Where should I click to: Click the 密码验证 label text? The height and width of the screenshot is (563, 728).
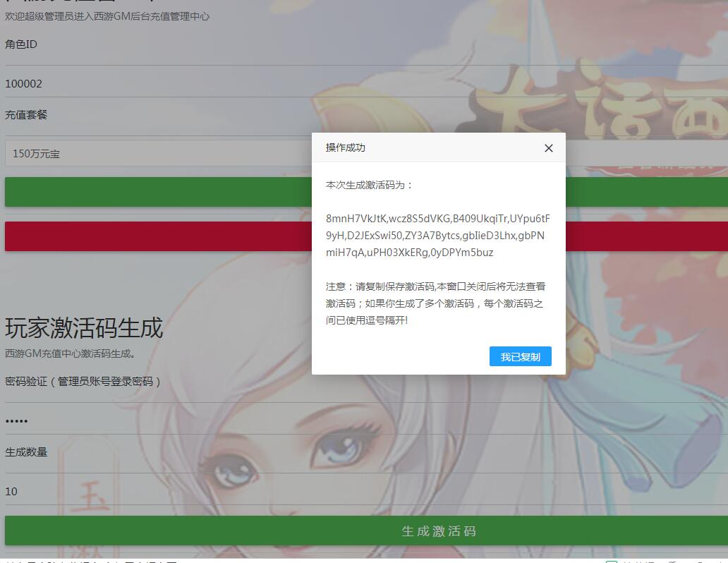[x=83, y=382]
